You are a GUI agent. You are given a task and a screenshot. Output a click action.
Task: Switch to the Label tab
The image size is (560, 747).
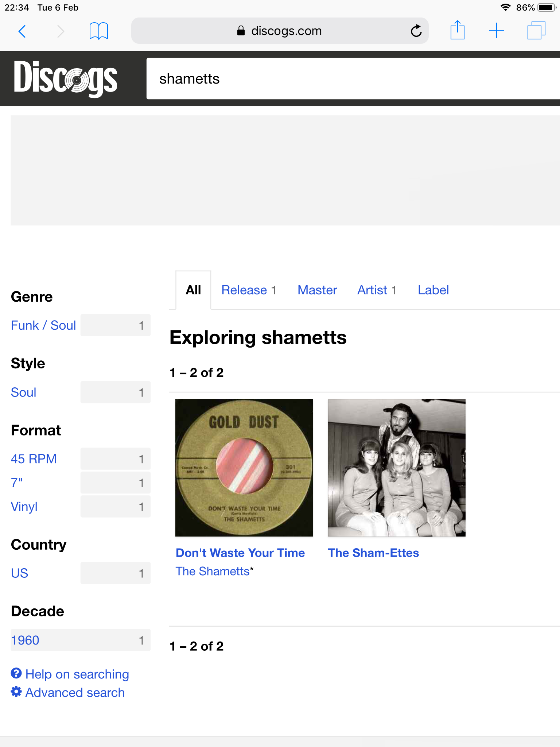[x=433, y=290]
